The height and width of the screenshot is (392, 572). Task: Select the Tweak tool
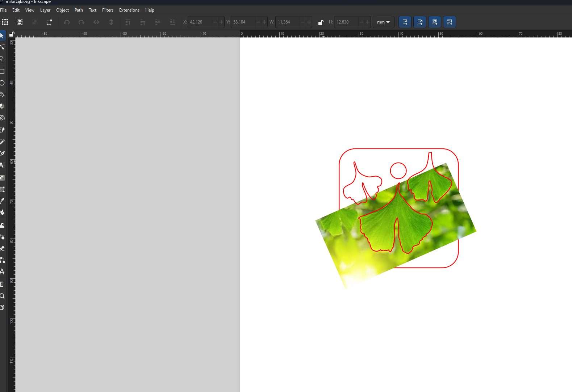click(x=2, y=225)
